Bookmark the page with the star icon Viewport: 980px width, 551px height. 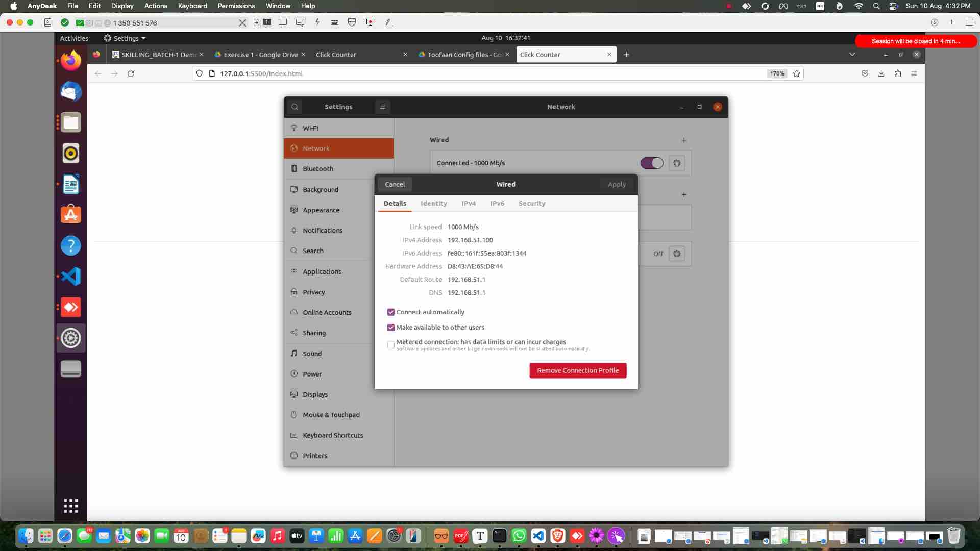796,73
